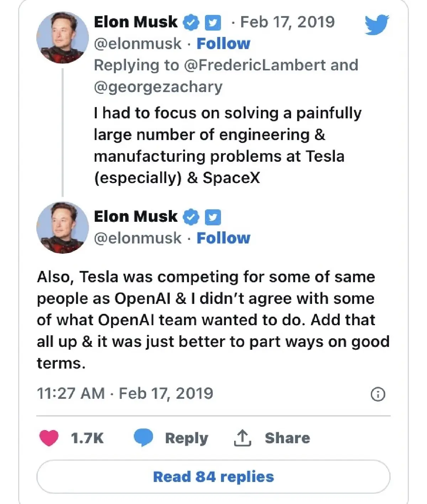Open Elon Musk's profile picture on the top tweet
The image size is (427, 504).
tap(62, 37)
